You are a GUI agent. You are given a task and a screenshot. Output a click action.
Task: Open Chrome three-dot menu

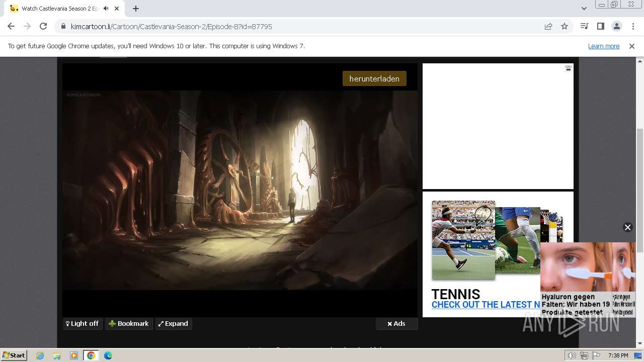tap(632, 27)
